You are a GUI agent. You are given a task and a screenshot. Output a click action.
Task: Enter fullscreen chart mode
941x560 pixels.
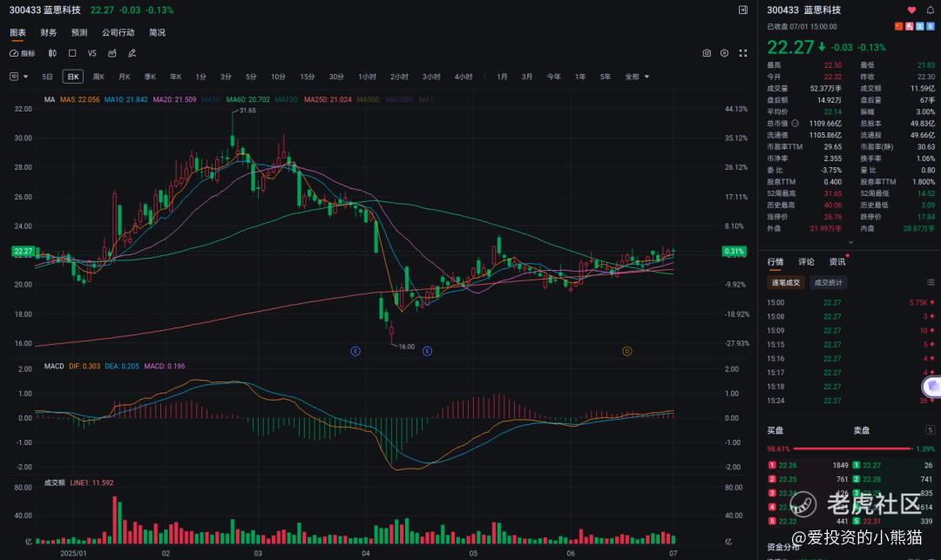coord(743,53)
